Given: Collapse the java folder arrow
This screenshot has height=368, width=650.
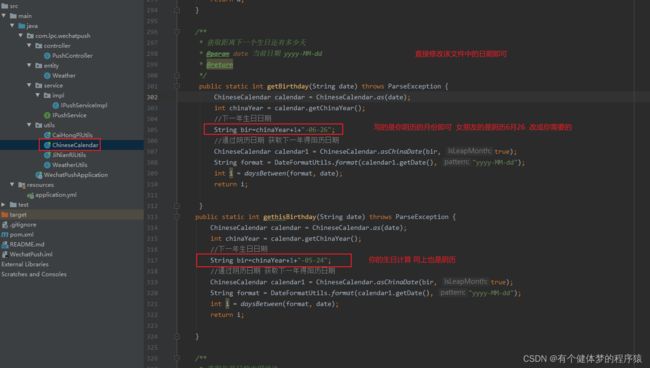Looking at the screenshot, I should click(12, 26).
